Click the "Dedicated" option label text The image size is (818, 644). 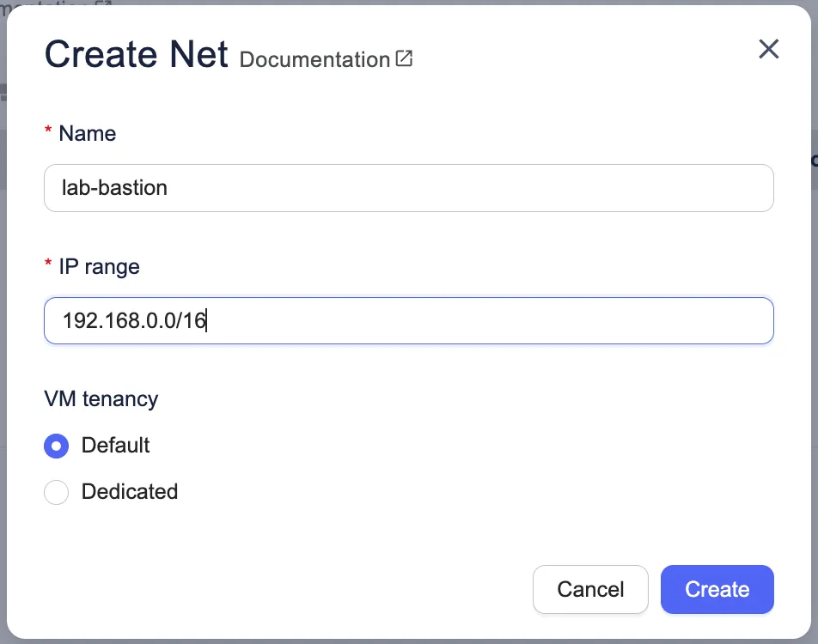click(x=129, y=492)
